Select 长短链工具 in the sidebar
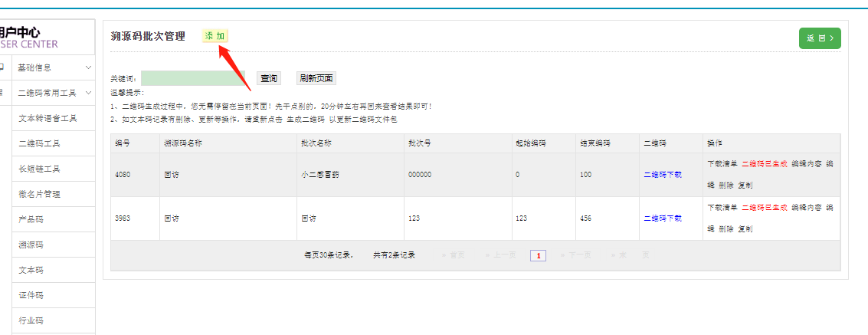Viewport: 868px width, 335px height. (39, 169)
